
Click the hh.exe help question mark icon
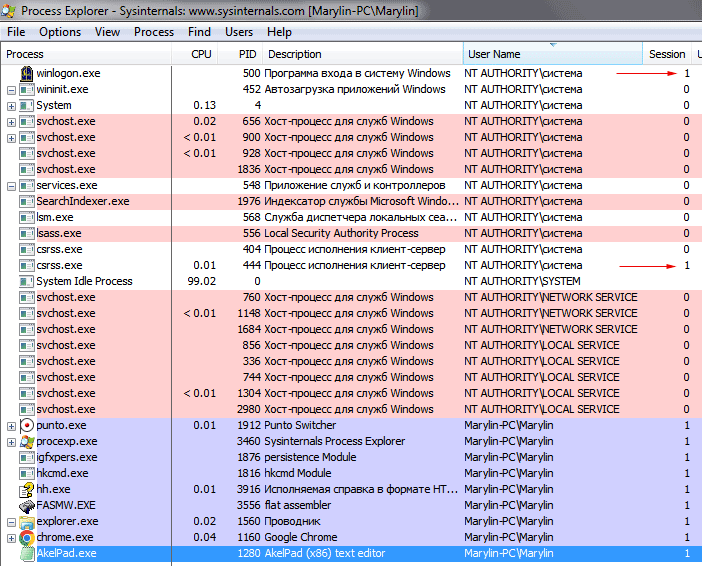(27, 489)
